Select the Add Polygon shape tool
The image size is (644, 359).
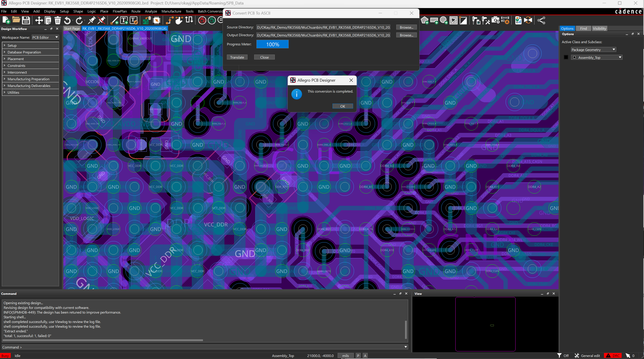pos(425,20)
